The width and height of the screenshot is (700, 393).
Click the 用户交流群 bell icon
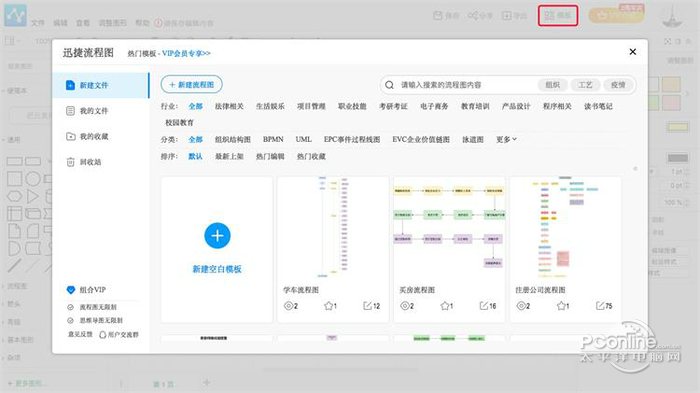click(x=102, y=334)
